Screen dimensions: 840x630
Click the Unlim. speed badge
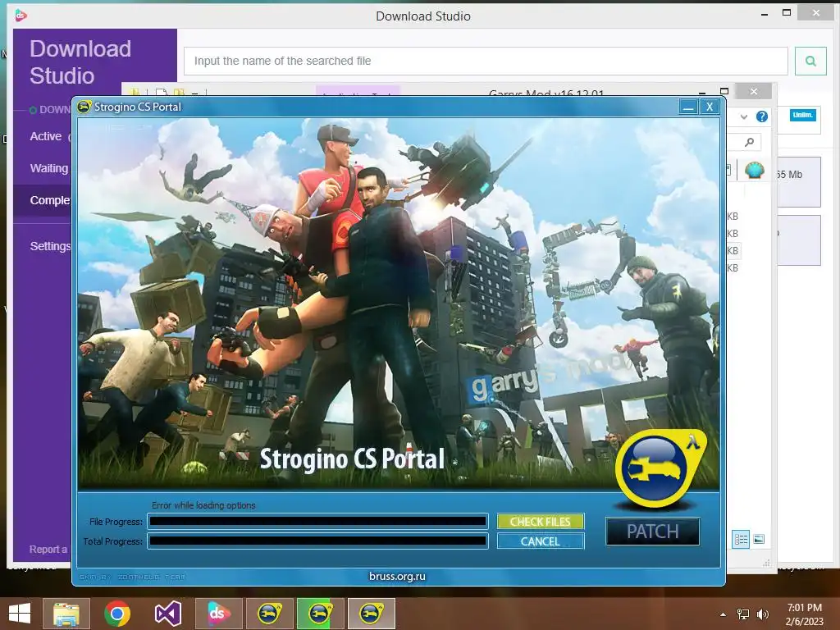(x=802, y=115)
